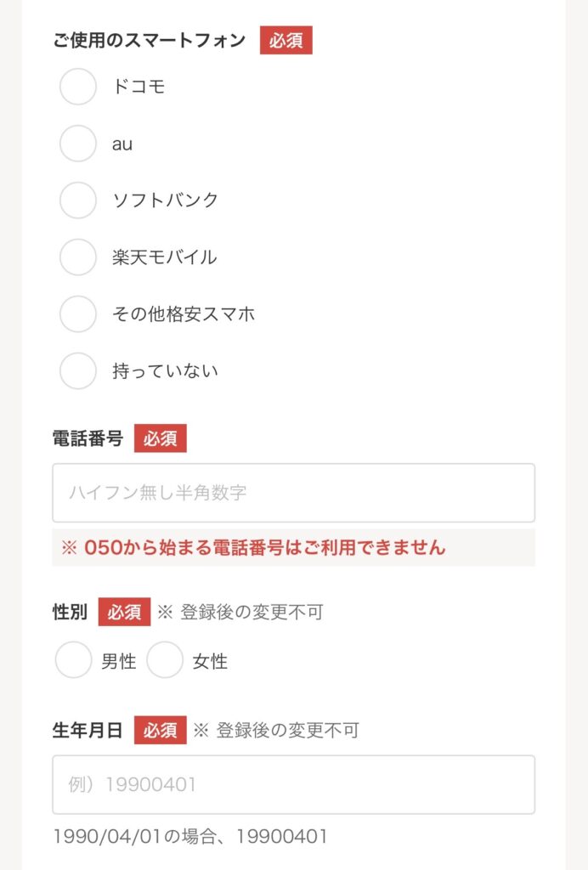The width and height of the screenshot is (588, 870).
Task: Choose 持っていない for smartphone ownership
Action: pos(77,371)
